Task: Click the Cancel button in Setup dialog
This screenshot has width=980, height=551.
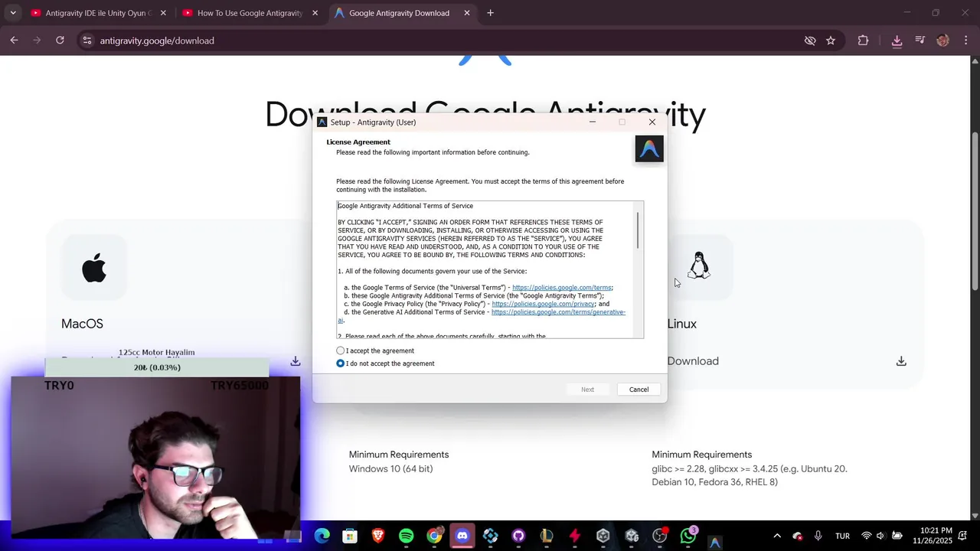Action: 639,390
